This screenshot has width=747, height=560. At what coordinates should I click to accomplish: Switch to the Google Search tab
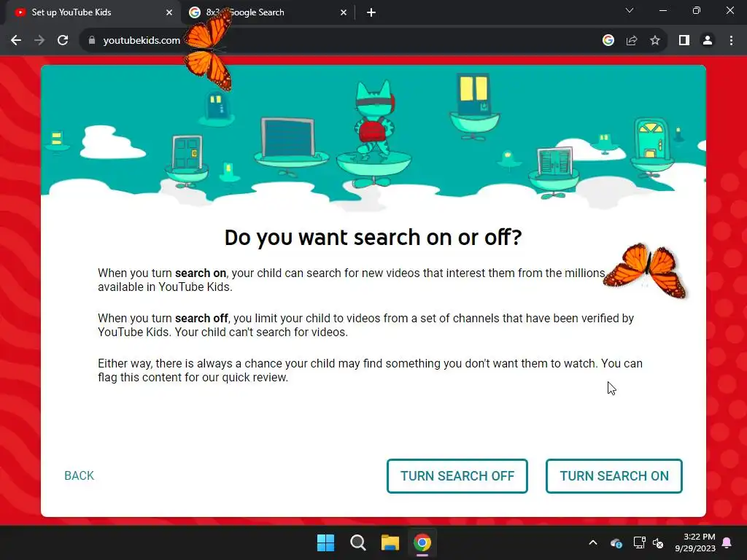pyautogui.click(x=268, y=12)
